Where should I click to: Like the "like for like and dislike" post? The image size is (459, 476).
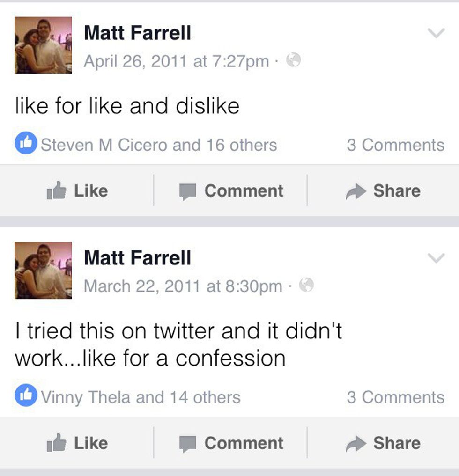click(77, 191)
